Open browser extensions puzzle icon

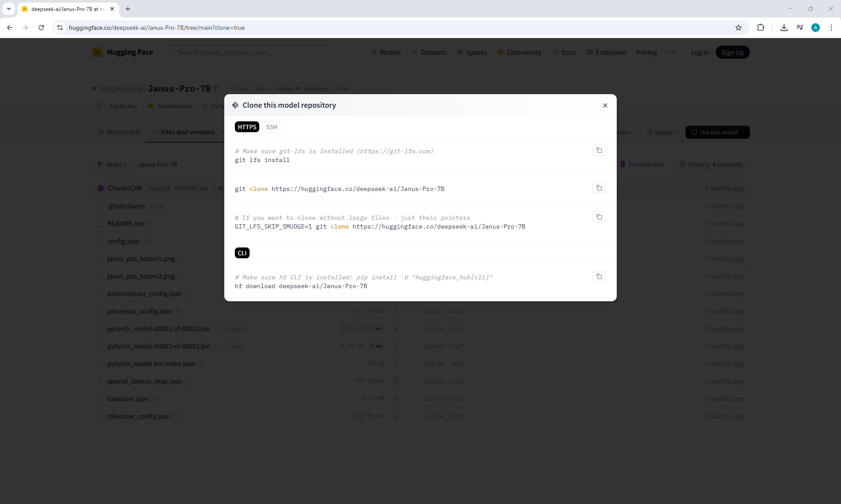click(x=760, y=28)
